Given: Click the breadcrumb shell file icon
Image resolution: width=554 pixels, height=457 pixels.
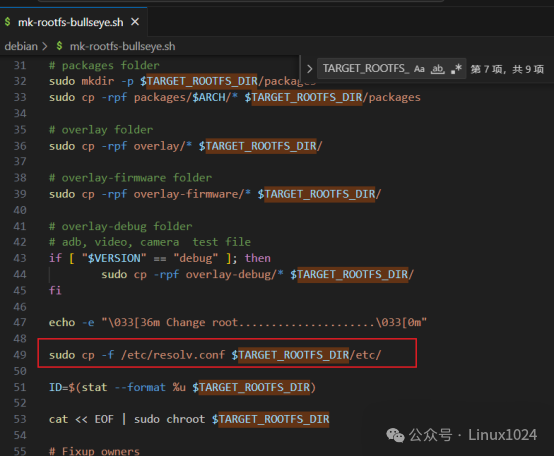Looking at the screenshot, I should point(60,46).
